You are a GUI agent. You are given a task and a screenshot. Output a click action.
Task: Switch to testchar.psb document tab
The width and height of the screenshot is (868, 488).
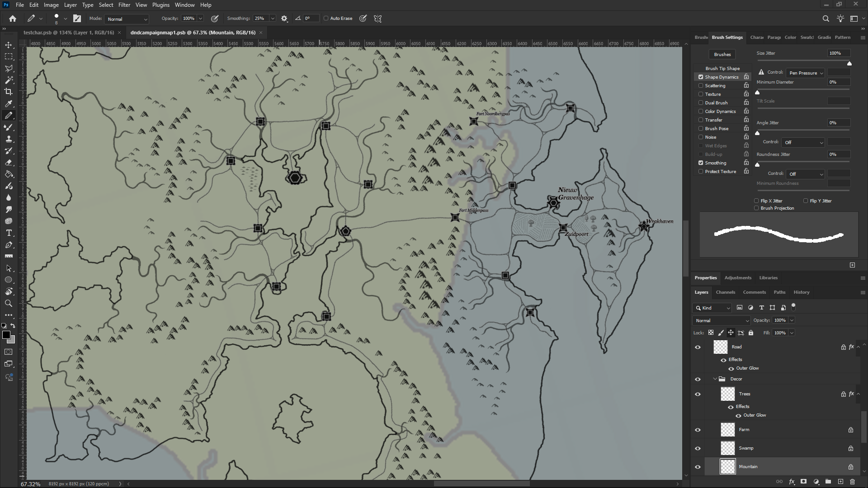coord(68,33)
